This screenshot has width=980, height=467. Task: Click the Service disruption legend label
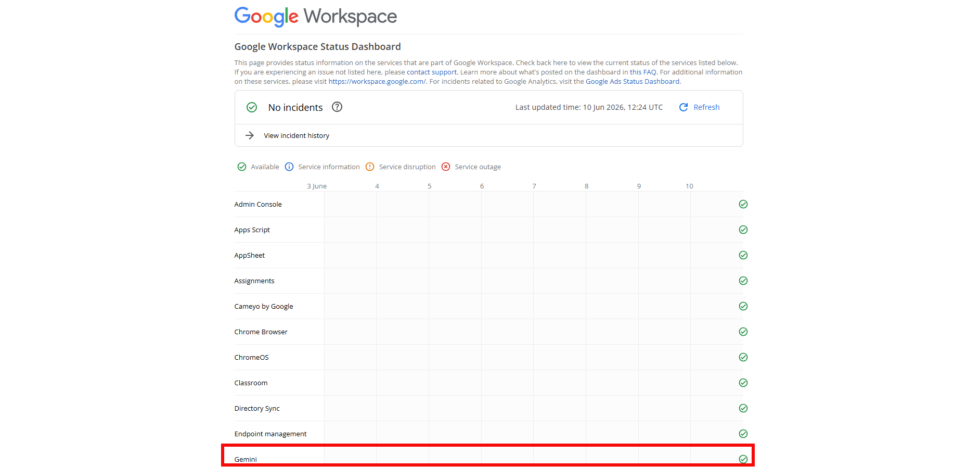[407, 167]
